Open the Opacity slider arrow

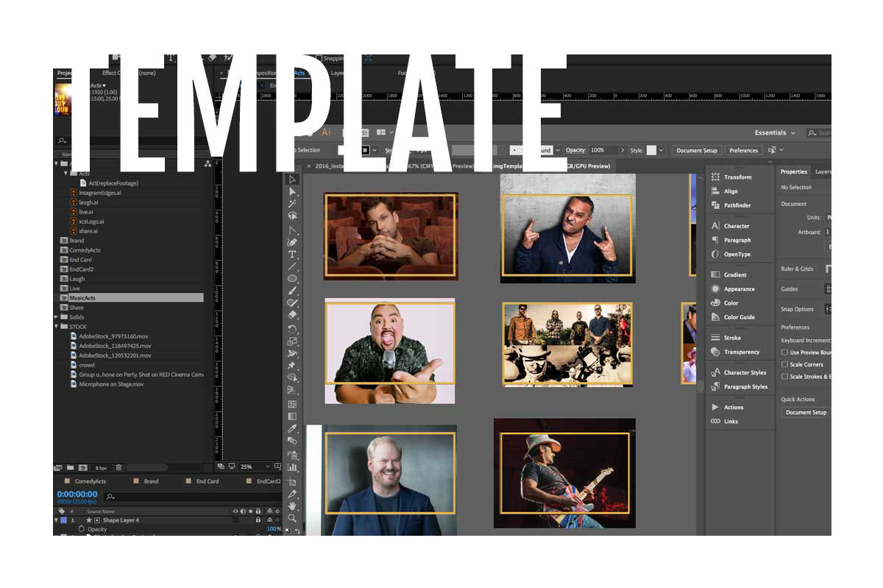coord(623,150)
